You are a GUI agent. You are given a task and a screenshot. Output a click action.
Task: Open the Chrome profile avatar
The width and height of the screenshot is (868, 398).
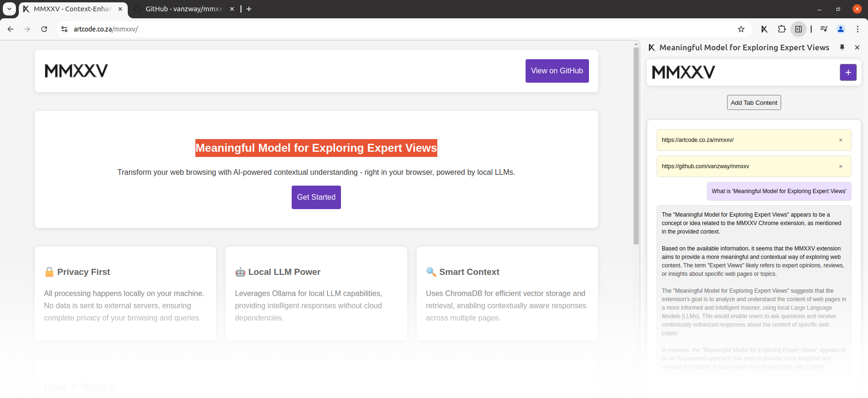coord(841,29)
